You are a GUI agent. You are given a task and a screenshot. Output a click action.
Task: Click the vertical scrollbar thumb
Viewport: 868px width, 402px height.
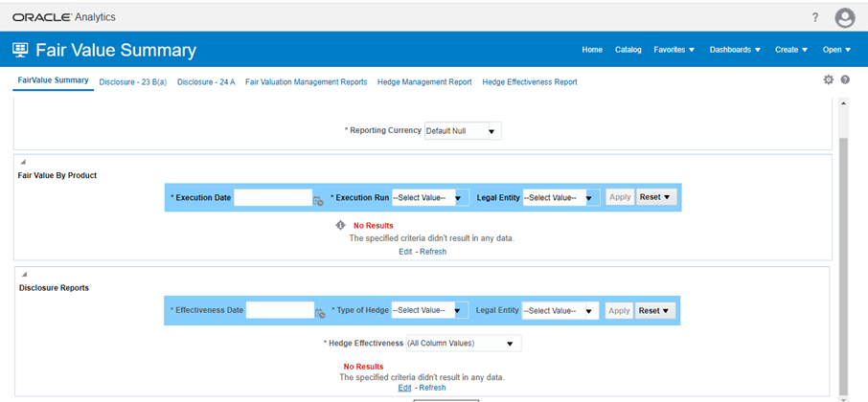(843, 265)
